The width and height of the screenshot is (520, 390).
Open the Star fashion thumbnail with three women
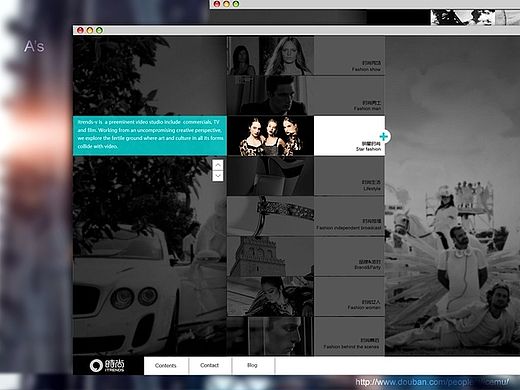pyautogui.click(x=270, y=136)
